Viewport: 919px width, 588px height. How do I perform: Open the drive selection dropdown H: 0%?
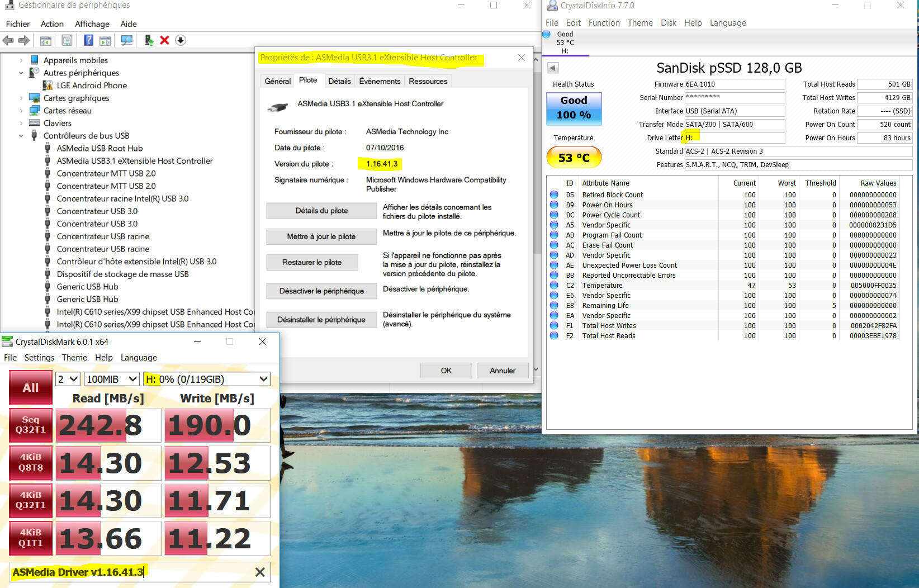pos(207,379)
